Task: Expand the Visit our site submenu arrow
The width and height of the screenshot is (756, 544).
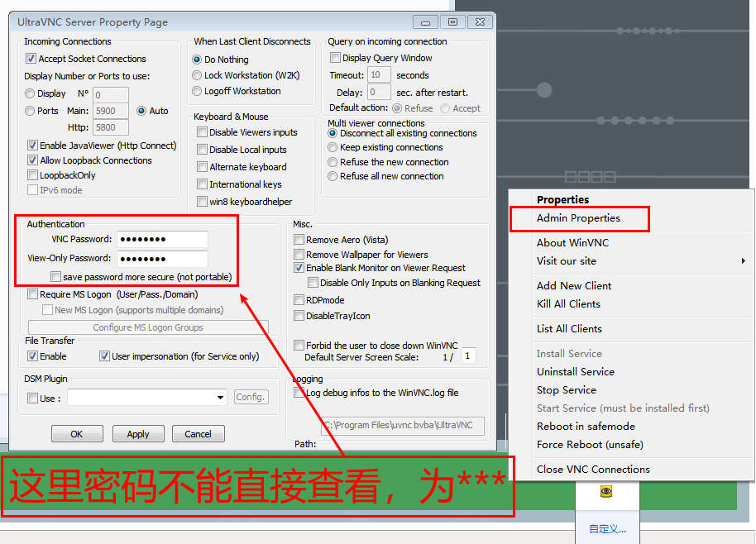Action: click(x=744, y=260)
